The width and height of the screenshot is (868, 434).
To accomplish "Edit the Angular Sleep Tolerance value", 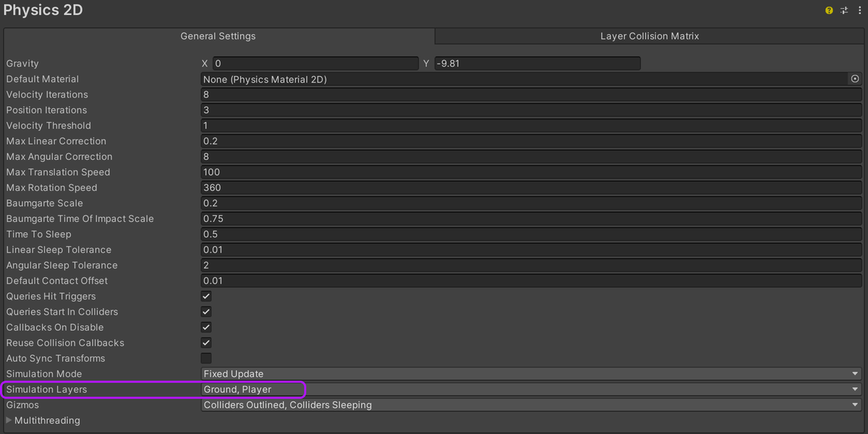I will (531, 265).
